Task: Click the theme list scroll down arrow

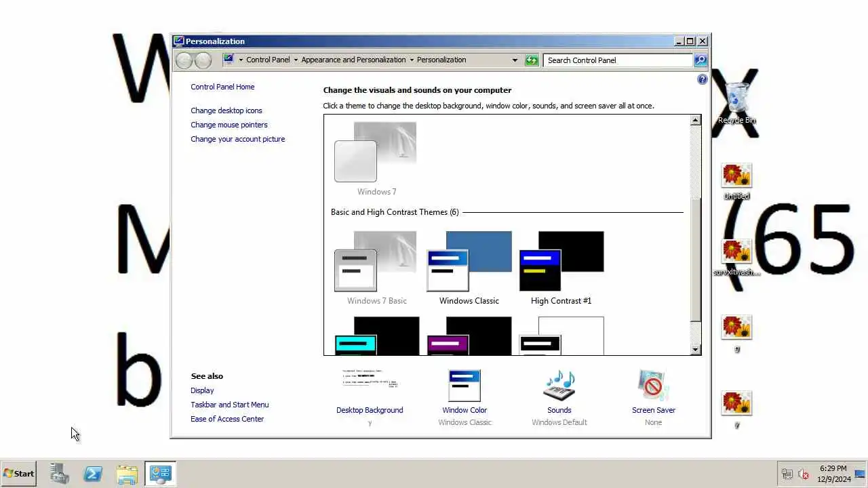Action: [695, 349]
